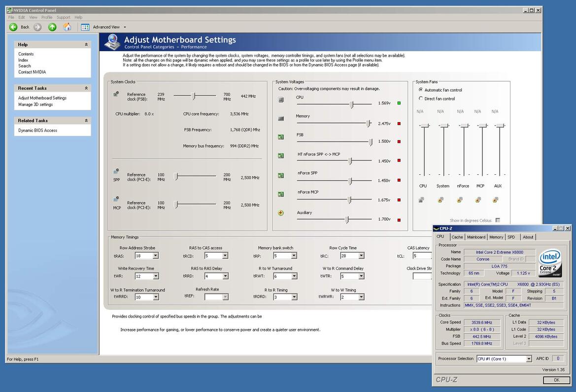Image resolution: width=576 pixels, height=392 pixels.
Task: Open the File menu
Action: point(11,17)
